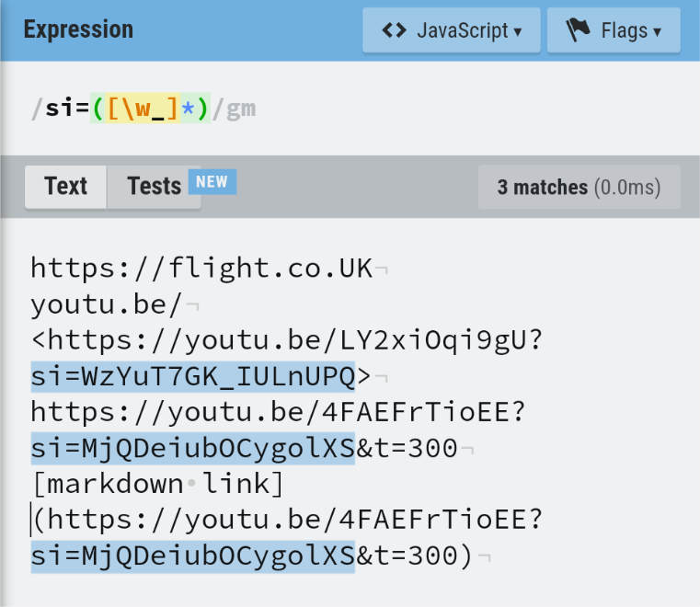
Task: Click the https://flight.co.UK text line
Action: (x=201, y=269)
